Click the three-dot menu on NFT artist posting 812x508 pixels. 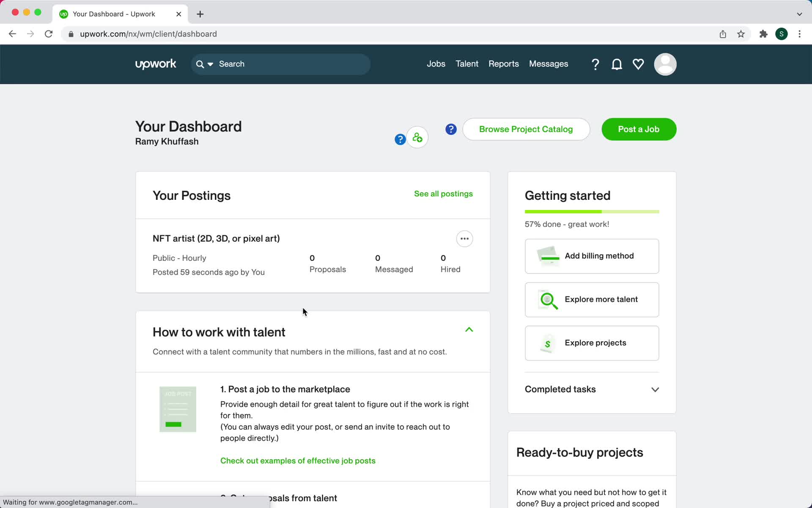464,238
